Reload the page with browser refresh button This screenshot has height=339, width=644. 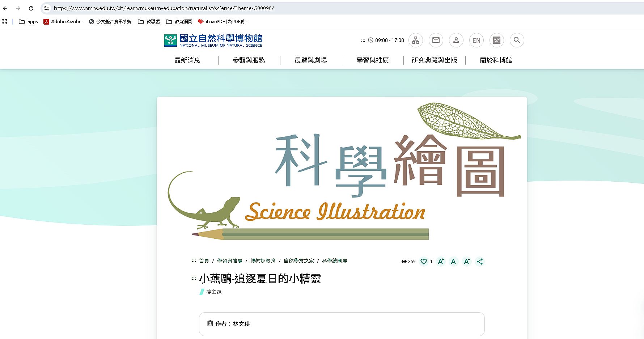coord(31,8)
